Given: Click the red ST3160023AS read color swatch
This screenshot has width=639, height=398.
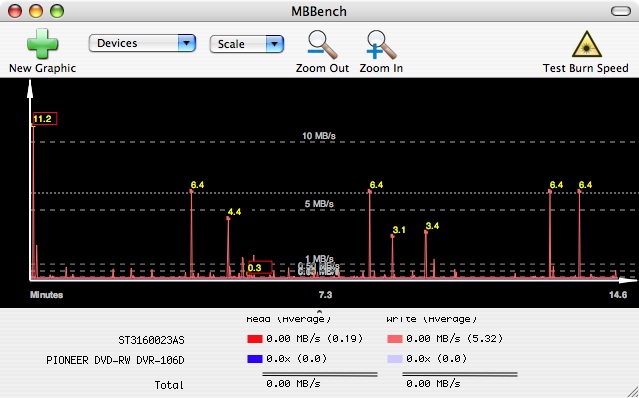Looking at the screenshot, I should [255, 339].
